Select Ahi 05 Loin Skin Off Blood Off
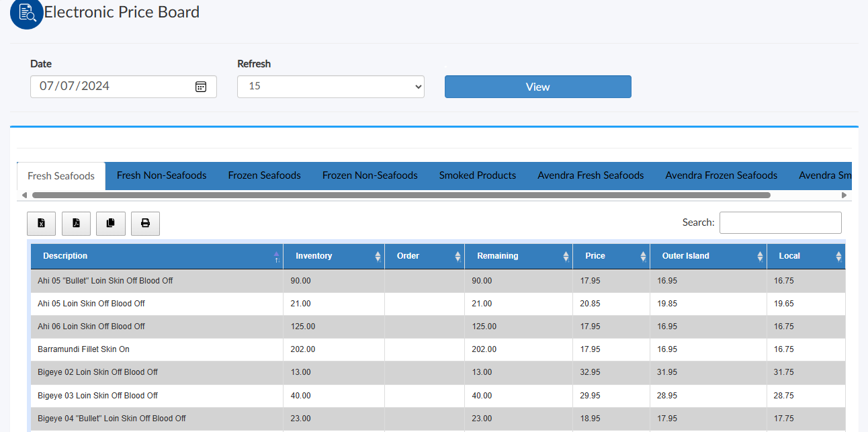 pos(438,304)
